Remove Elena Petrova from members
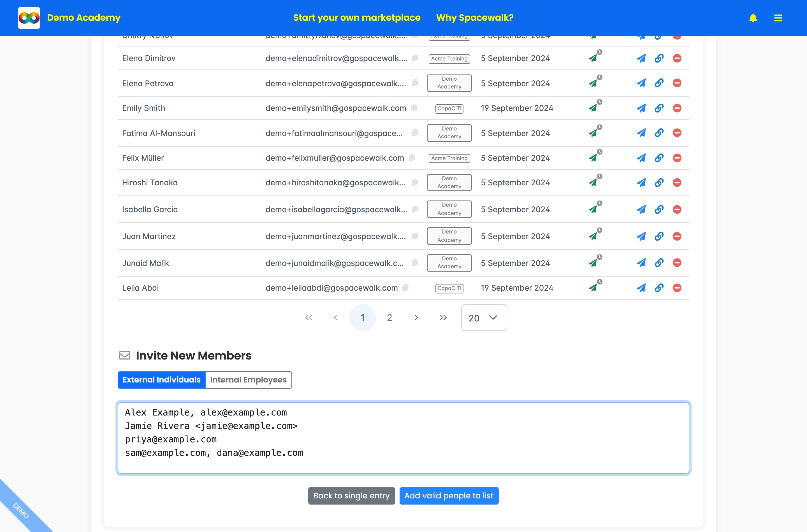This screenshot has height=532, width=807. [677, 83]
